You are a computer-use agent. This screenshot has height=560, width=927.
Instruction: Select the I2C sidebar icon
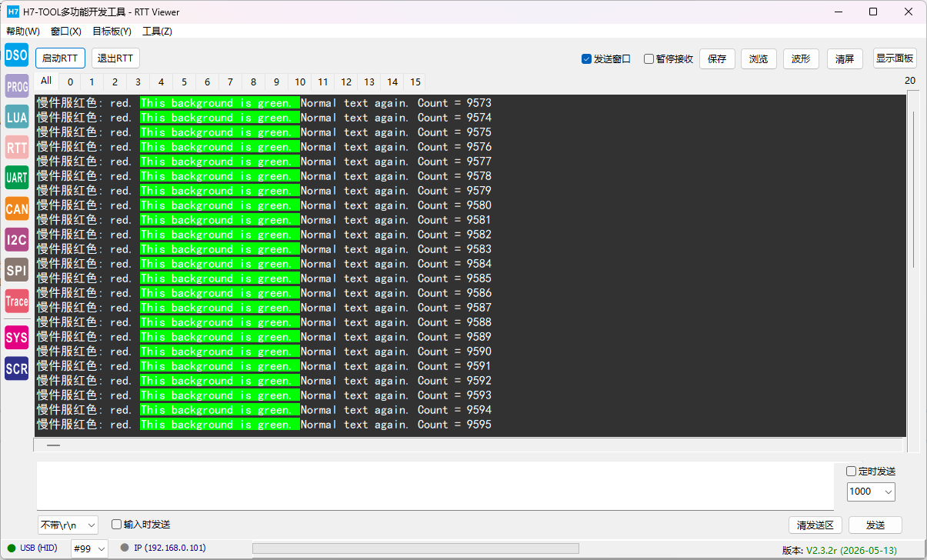(x=16, y=239)
